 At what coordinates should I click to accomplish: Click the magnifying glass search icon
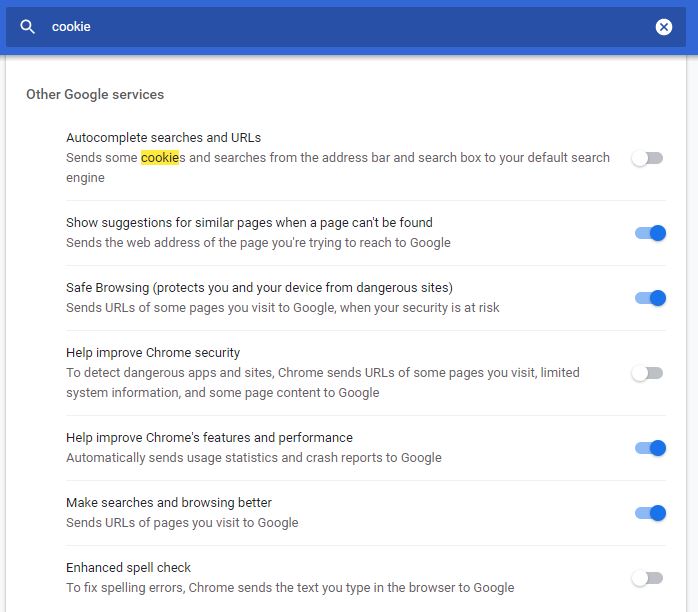(x=28, y=27)
